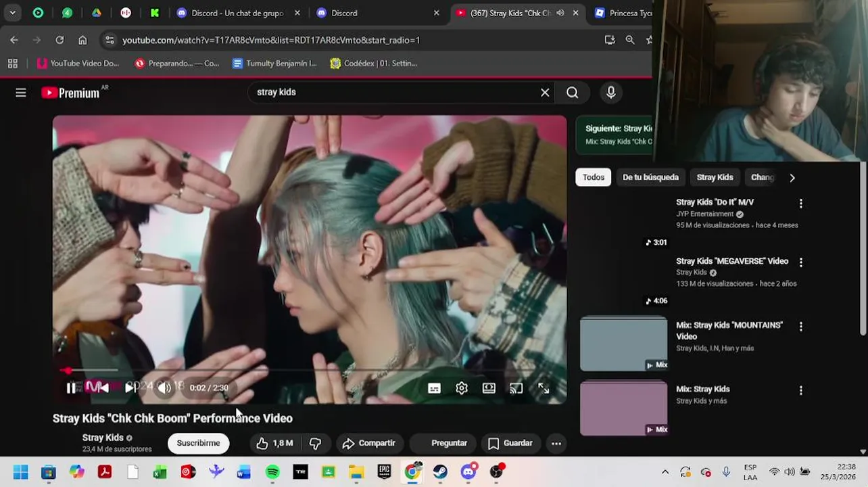Select the 'Stray Kids' filter chip
868x487 pixels.
pos(715,177)
